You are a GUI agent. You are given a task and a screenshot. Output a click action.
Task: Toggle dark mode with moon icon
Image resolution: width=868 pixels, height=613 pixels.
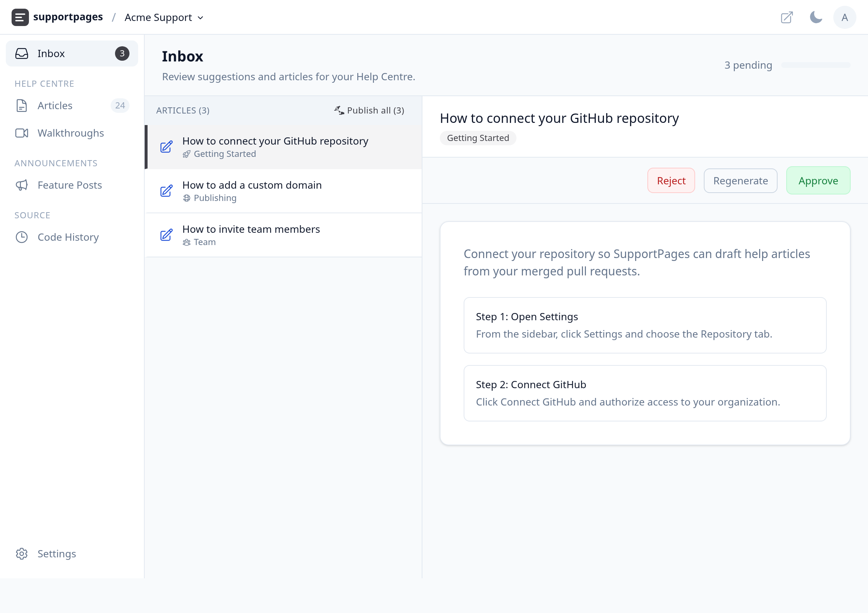pyautogui.click(x=816, y=17)
